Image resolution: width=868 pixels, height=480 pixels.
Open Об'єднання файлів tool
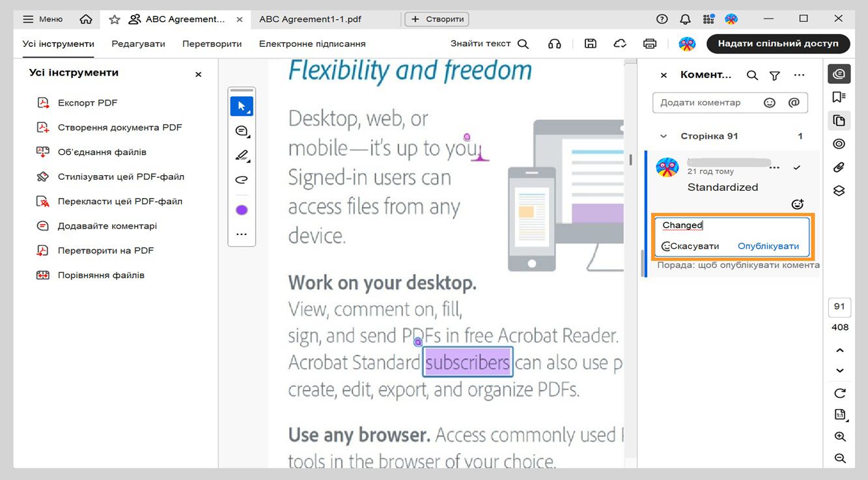pos(92,152)
